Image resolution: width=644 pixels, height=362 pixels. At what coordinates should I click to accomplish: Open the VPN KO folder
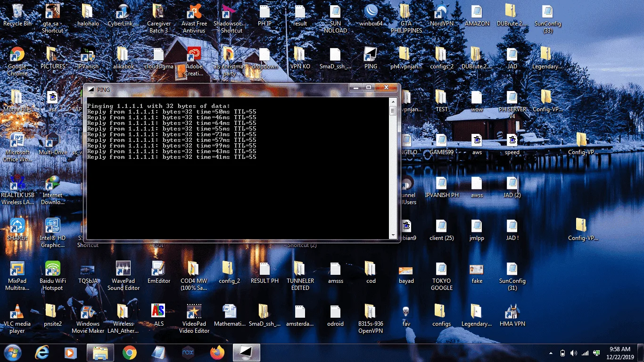[300, 58]
